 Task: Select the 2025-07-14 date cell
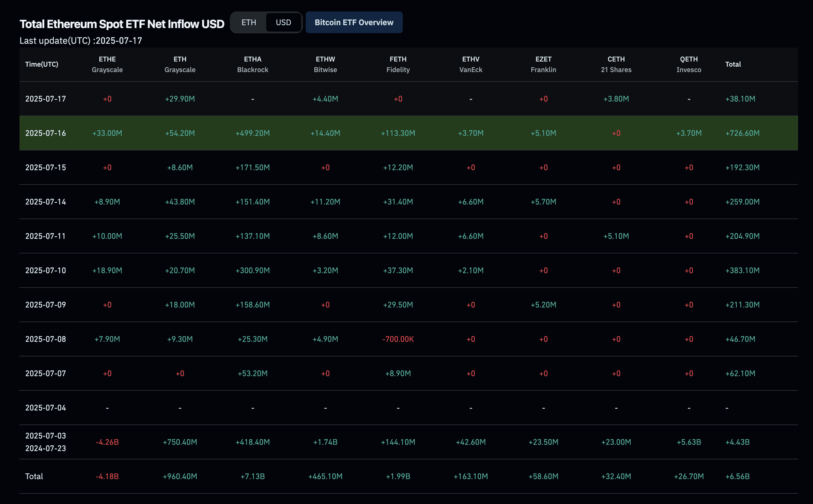tap(46, 202)
